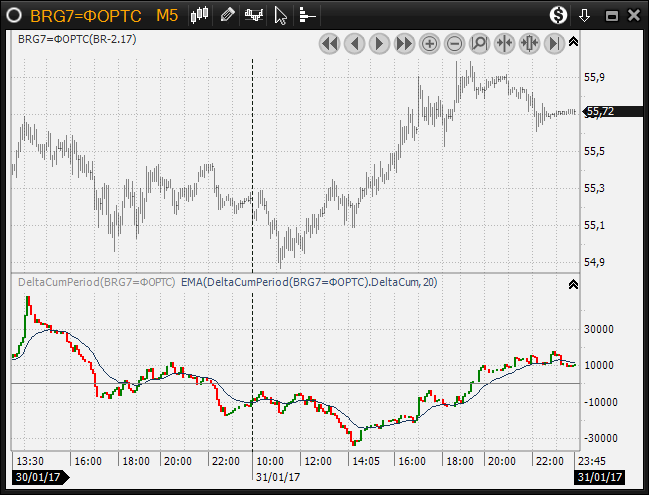Jump to the latest bar
The image size is (649, 495).
point(553,43)
